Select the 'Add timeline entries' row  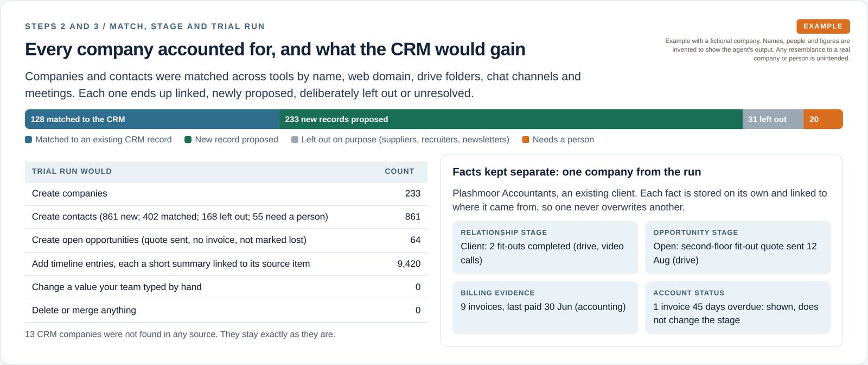coord(226,263)
